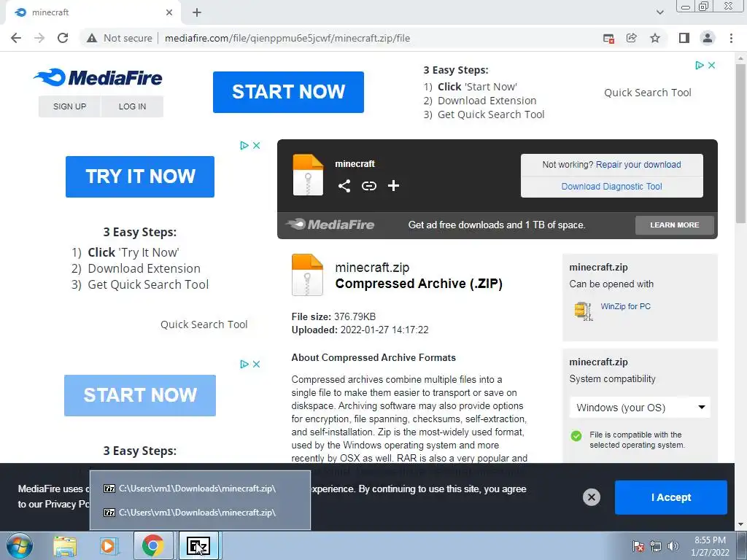
Task: Close the minecraft tab
Action: pos(169,13)
